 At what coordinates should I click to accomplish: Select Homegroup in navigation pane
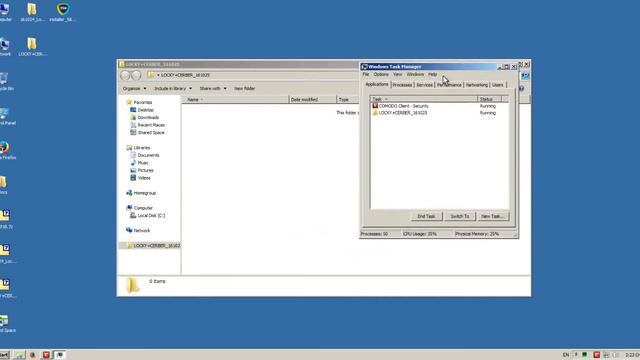click(x=144, y=193)
